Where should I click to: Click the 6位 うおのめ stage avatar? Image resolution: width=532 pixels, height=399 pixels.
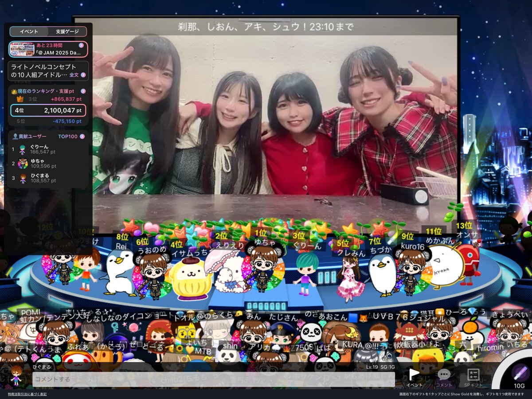pos(153,275)
